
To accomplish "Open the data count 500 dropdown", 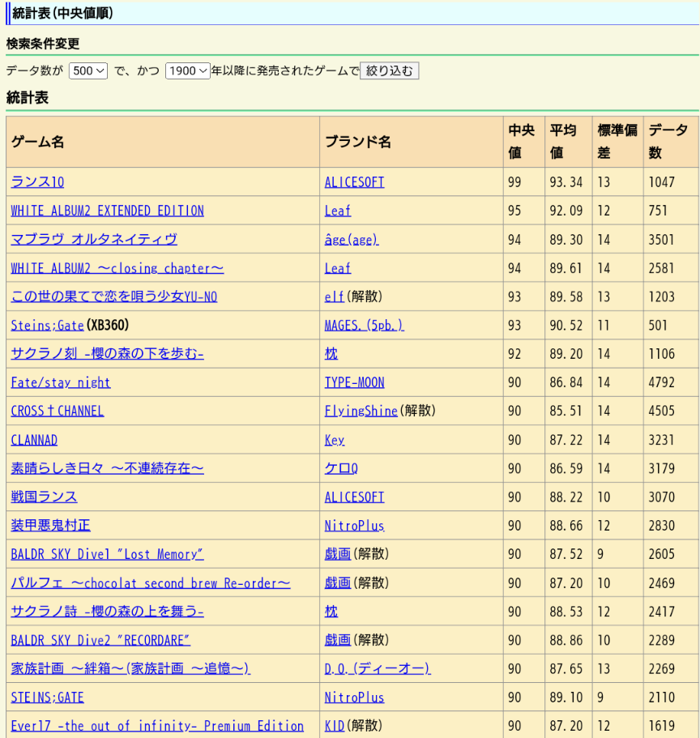I will click(x=88, y=71).
